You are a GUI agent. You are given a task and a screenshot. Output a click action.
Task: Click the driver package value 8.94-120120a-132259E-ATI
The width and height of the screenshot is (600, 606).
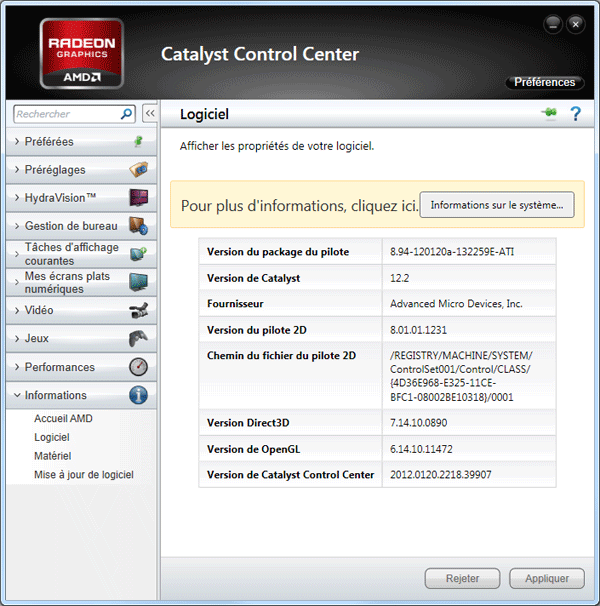tap(452, 252)
